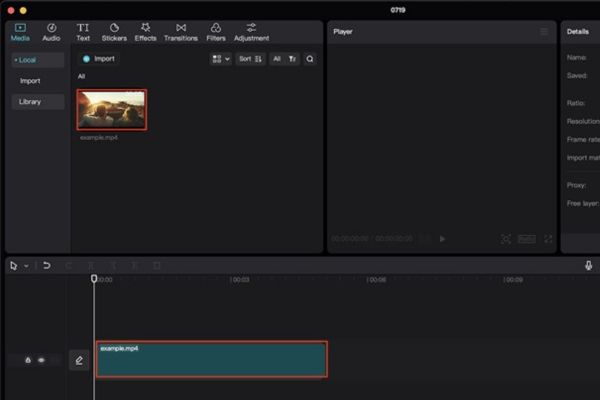The image size is (600, 400).
Task: Play the video in the Player
Action: click(x=442, y=239)
